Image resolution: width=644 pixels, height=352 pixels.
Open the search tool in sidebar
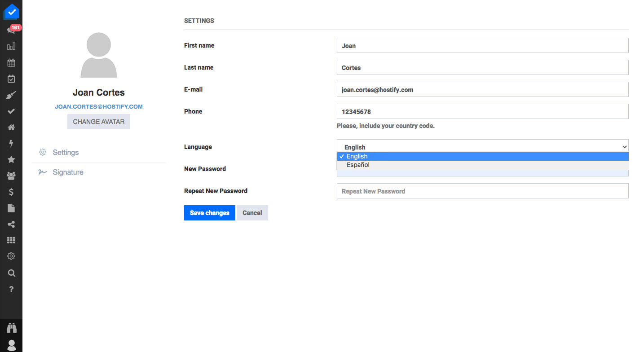[11, 273]
